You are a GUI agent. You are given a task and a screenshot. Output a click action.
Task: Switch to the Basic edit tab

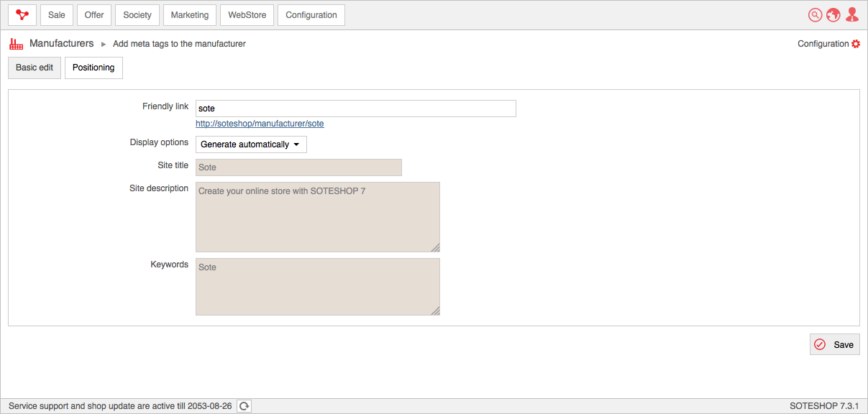tap(35, 68)
